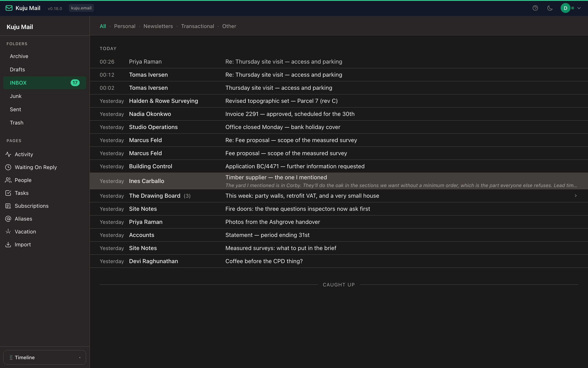The image size is (588, 368).
Task: Click the Activity pulse icon
Action: (8, 154)
